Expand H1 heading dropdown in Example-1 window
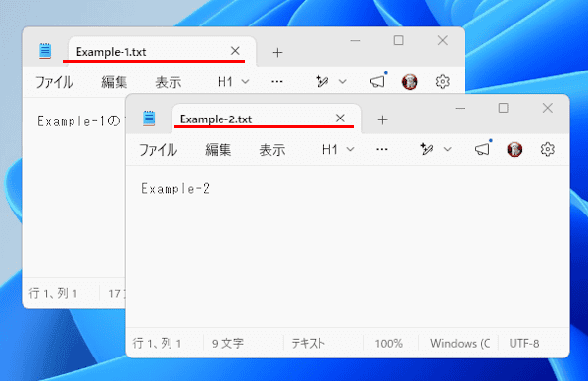This screenshot has height=381, width=588. 233,81
